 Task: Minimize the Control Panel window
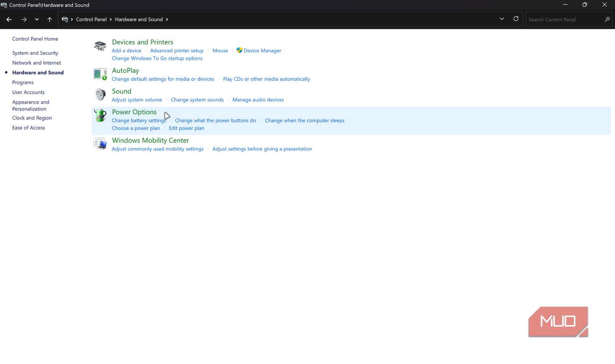coord(565,5)
